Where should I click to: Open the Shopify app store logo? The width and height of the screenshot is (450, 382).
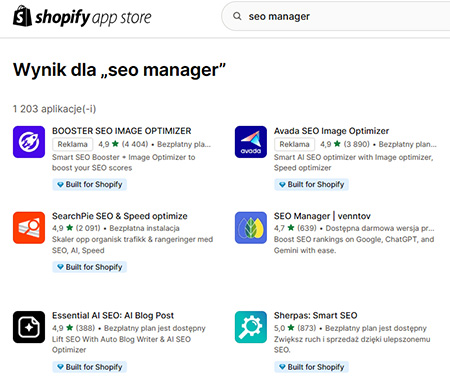pyautogui.click(x=82, y=16)
